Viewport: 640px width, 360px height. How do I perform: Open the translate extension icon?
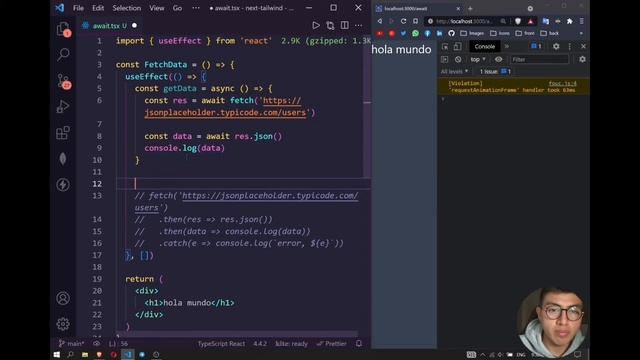point(546,21)
